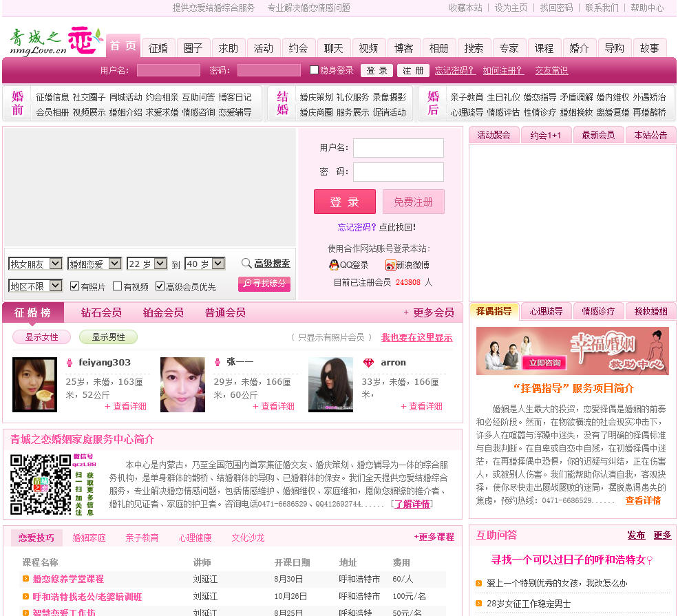The width and height of the screenshot is (678, 616).
Task: Click the QQ penguin login icon
Action: 334,265
